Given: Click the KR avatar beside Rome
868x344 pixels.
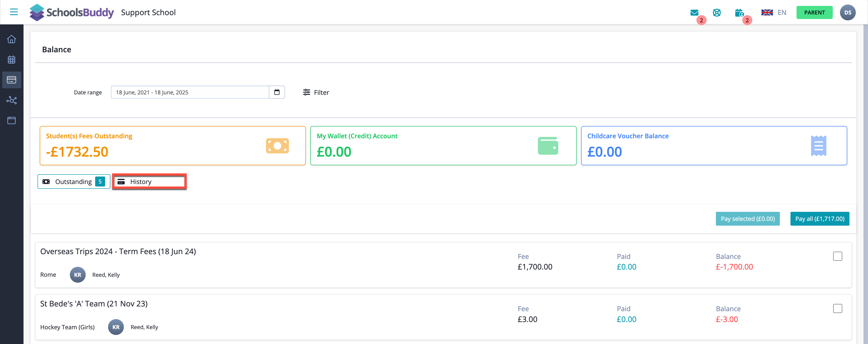Looking at the screenshot, I should tap(78, 275).
